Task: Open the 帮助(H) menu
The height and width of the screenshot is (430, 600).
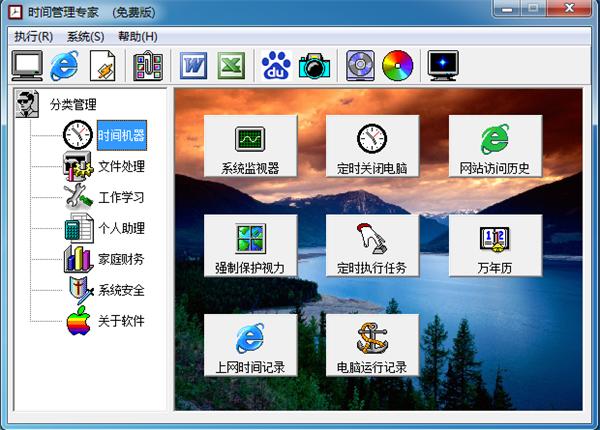Action: click(137, 37)
